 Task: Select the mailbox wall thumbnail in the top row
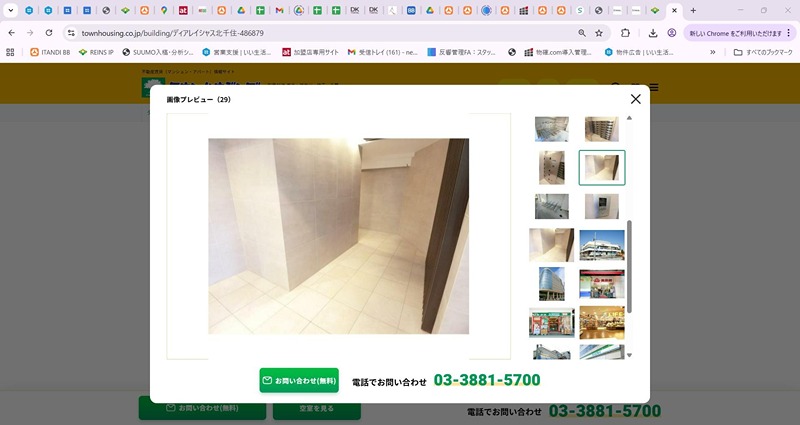click(602, 129)
